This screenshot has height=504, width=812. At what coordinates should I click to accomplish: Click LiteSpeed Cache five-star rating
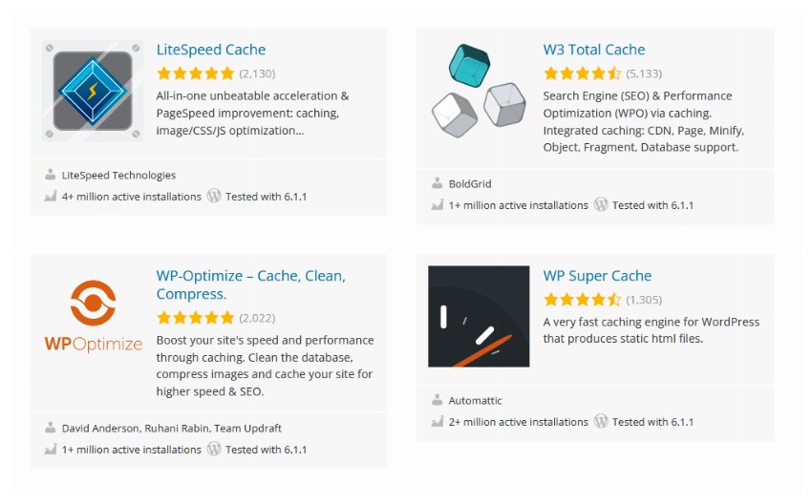click(196, 73)
